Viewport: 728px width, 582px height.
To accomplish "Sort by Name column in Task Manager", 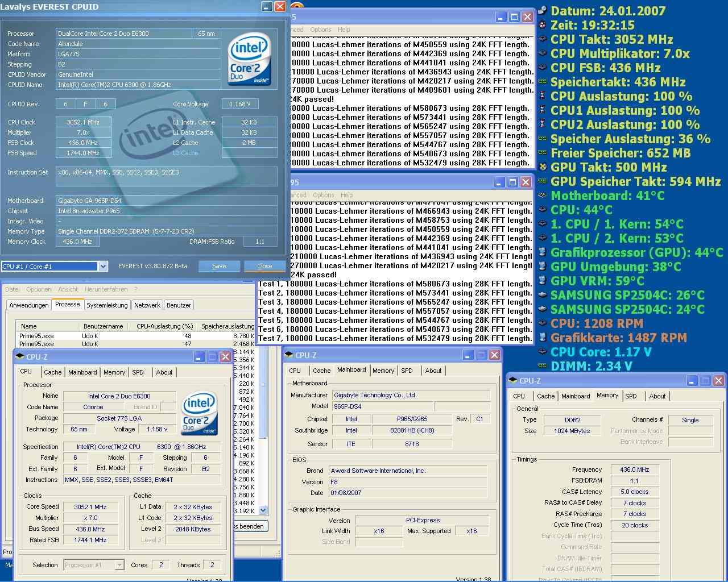I will tap(47, 326).
